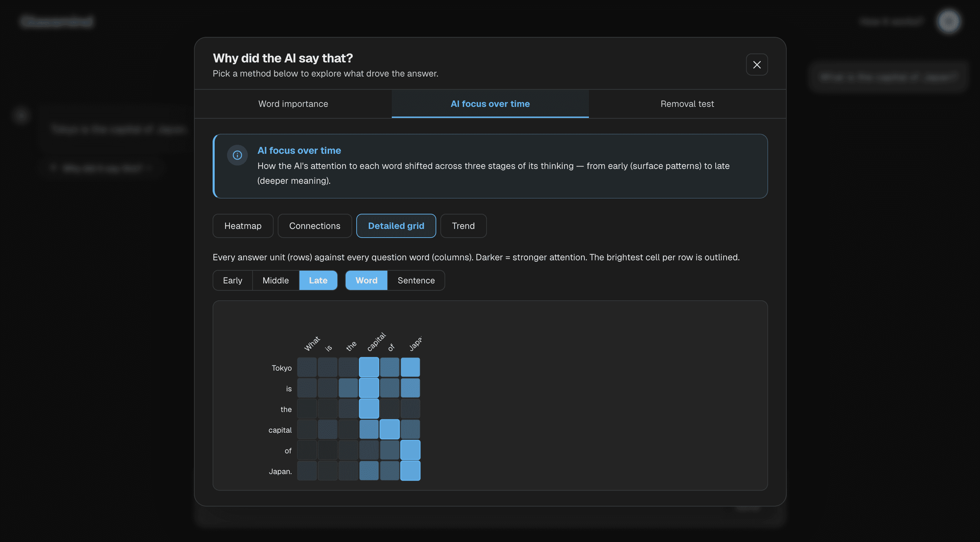Switch to the Middle stage

(x=275, y=280)
